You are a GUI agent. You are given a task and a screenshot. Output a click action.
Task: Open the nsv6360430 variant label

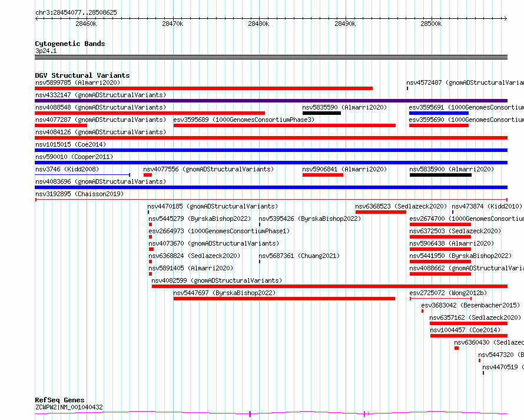click(x=489, y=342)
